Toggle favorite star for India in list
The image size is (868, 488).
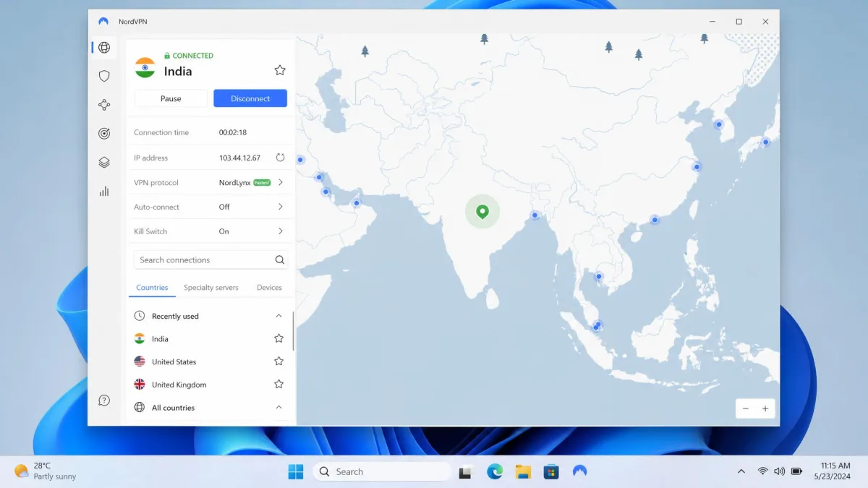click(278, 338)
